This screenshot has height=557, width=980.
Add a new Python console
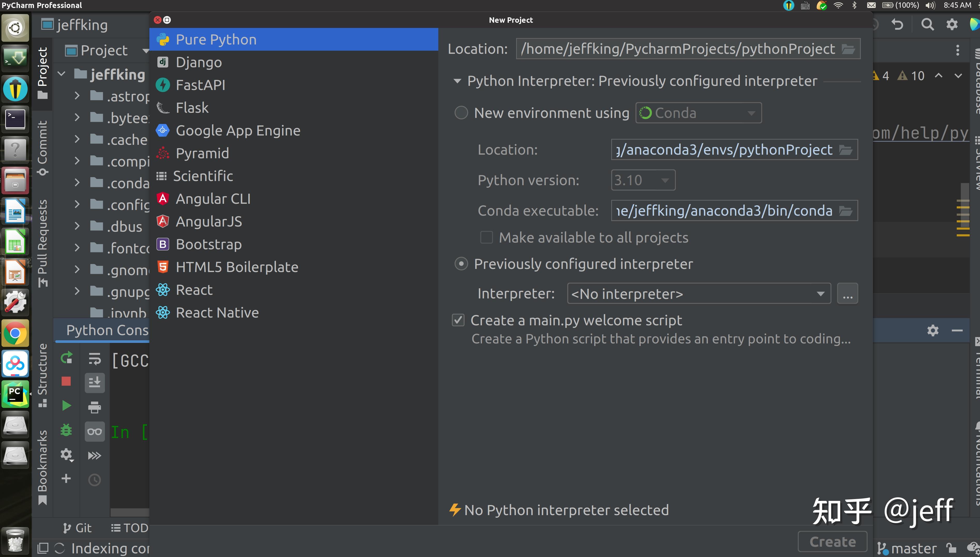(66, 479)
